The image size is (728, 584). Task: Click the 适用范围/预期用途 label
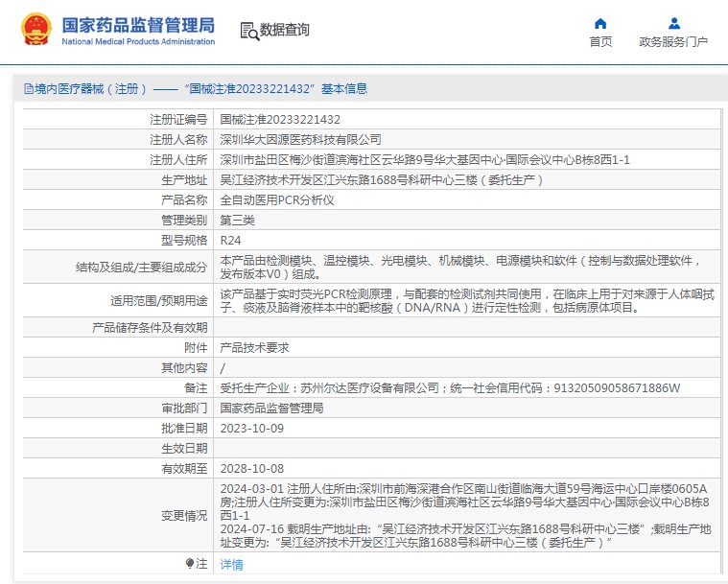159,301
